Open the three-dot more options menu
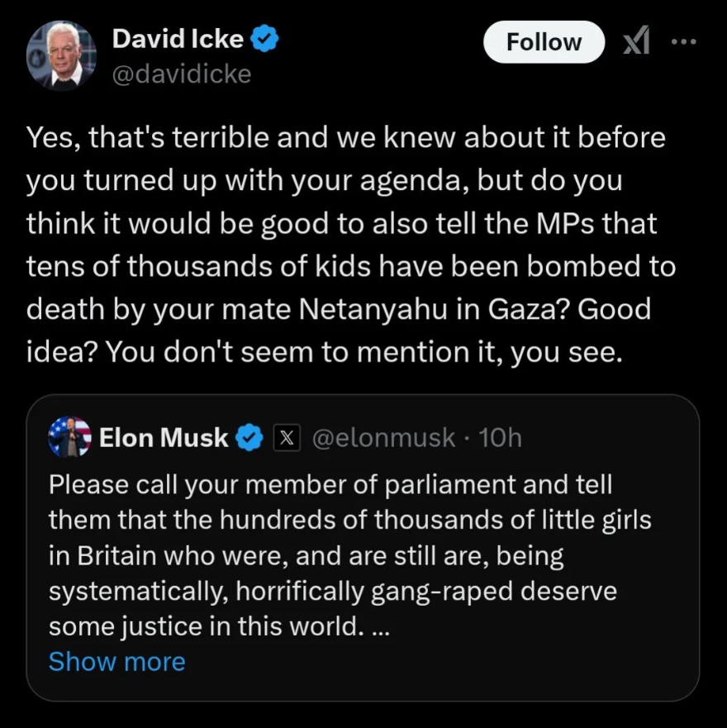Screen dimensions: 727x728 (x=684, y=41)
